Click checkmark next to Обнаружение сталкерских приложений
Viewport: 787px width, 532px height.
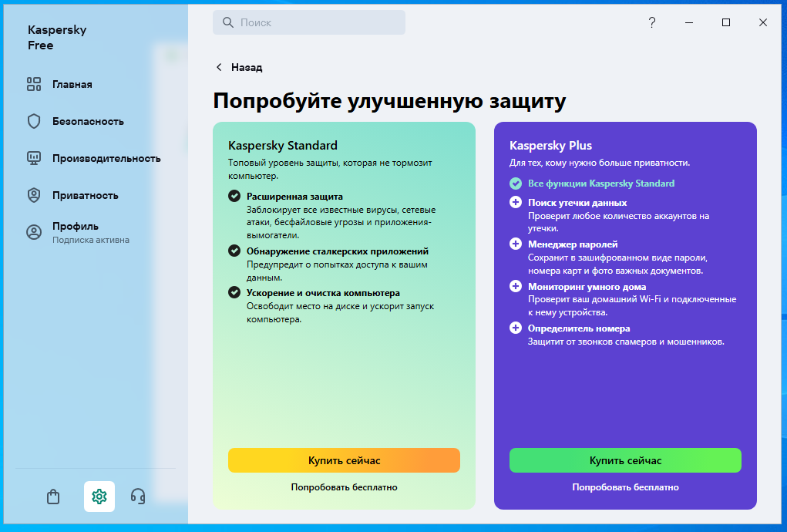point(234,251)
